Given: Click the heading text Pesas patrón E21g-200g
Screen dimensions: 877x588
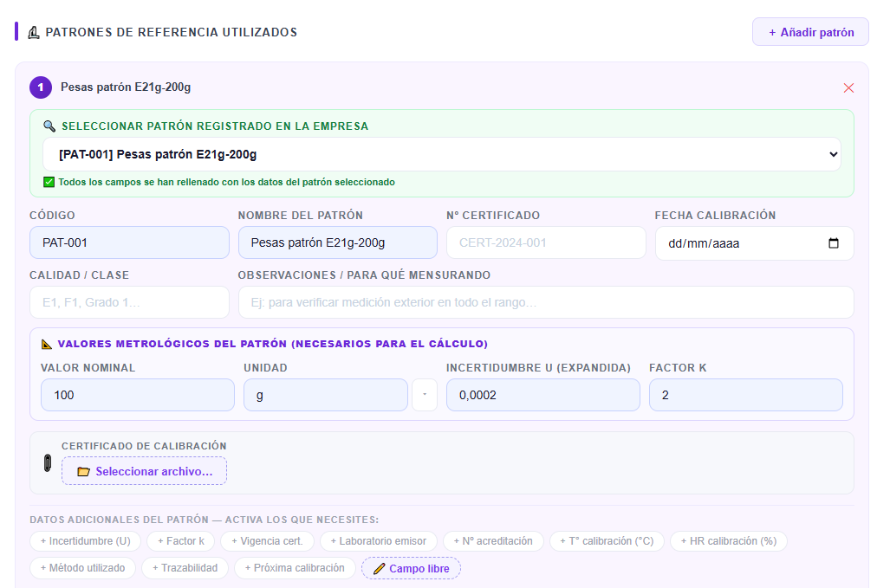Looking at the screenshot, I should [126, 87].
